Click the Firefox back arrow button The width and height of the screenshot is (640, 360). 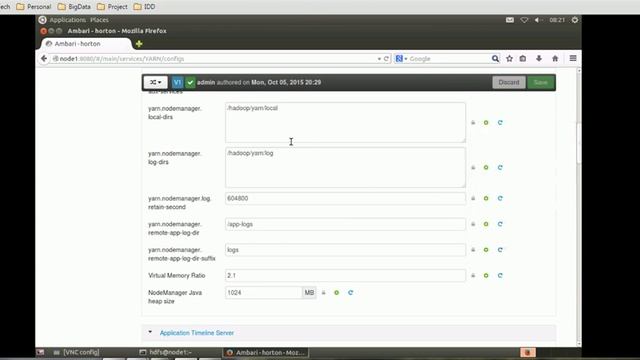tap(44, 58)
